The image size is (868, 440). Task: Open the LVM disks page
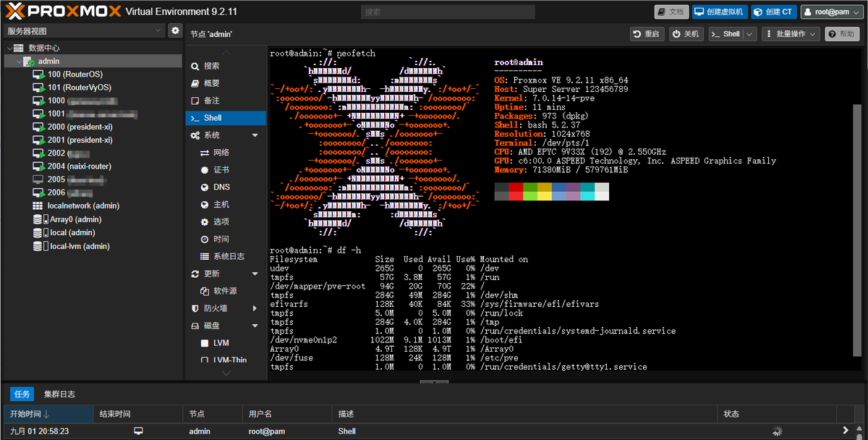pyautogui.click(x=225, y=343)
